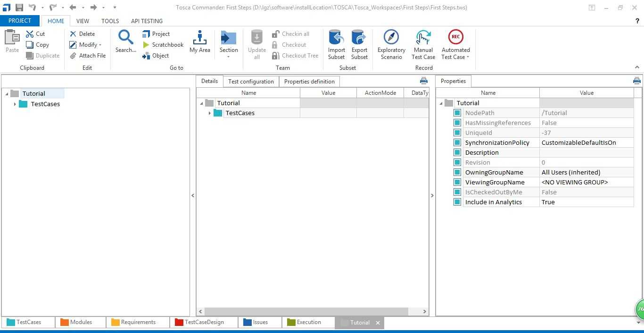
Task: Click the Cut scissors tool
Action: [36, 34]
